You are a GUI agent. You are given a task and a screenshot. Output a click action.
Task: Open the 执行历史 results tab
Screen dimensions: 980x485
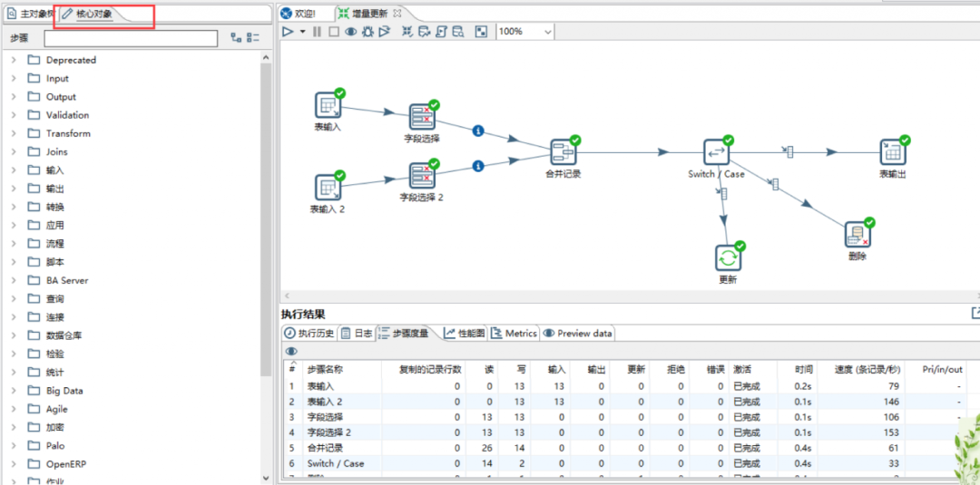(309, 334)
